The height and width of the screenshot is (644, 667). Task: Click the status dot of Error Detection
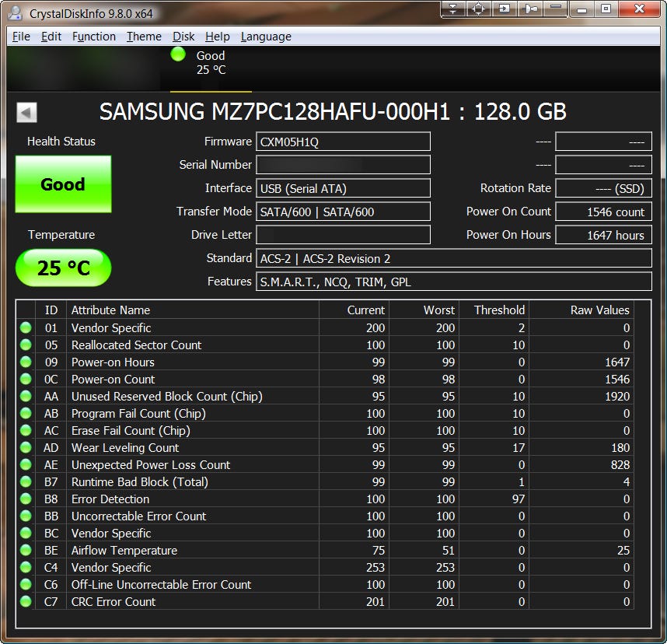(26, 499)
